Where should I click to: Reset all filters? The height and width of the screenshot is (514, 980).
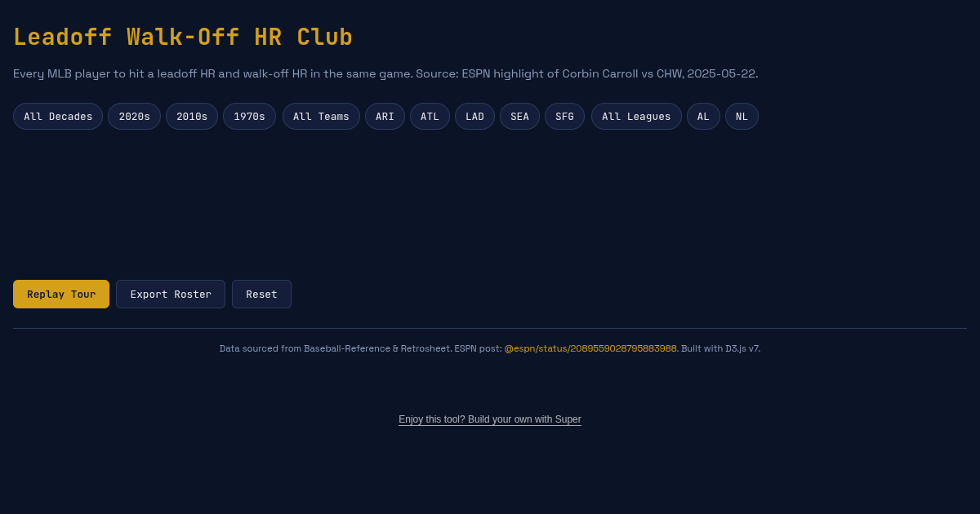261,295
